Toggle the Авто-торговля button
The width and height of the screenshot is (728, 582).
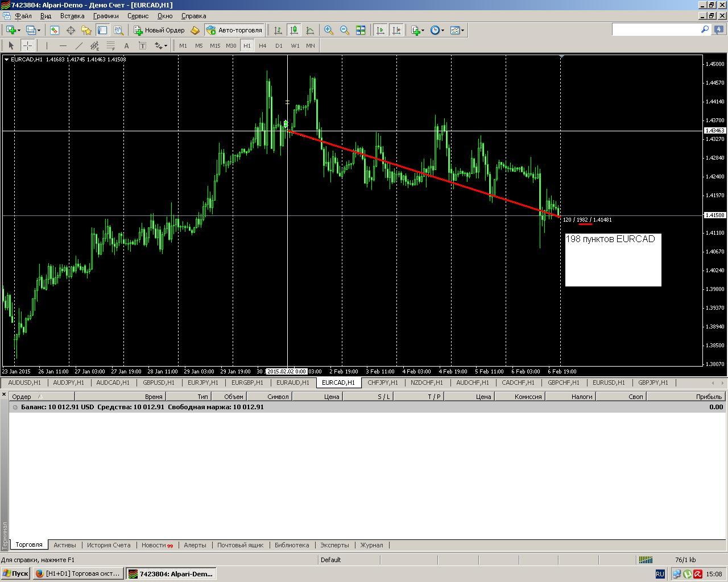click(x=234, y=30)
